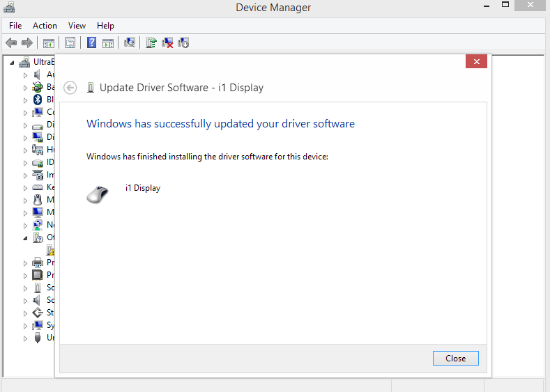
Task: Expand the IDE controllers tree node
Action: coord(25,163)
